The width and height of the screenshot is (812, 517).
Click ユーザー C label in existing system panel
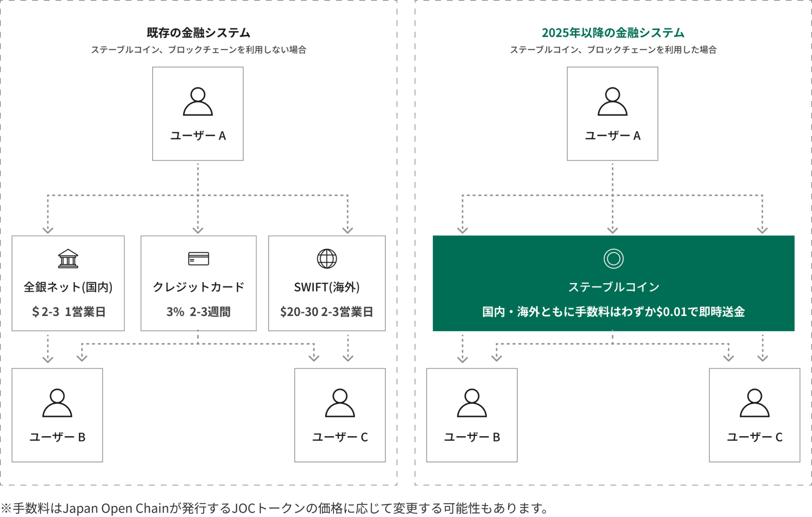[x=340, y=437]
